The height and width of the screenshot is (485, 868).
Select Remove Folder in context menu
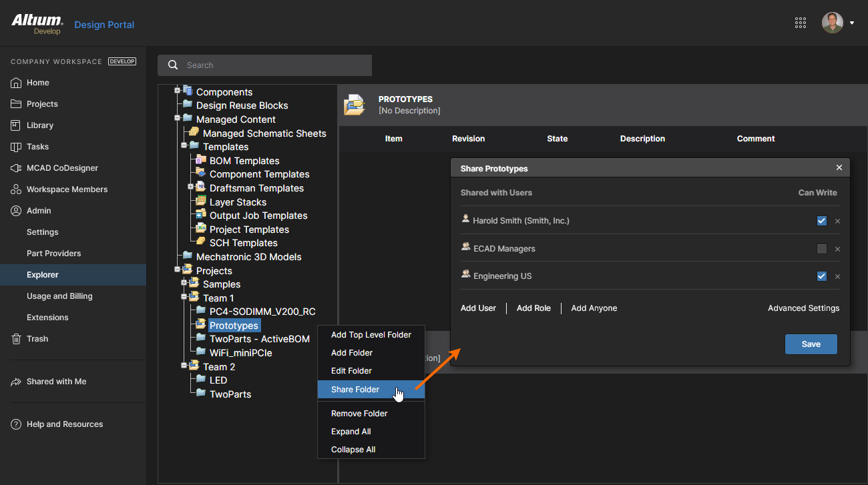[x=359, y=414]
